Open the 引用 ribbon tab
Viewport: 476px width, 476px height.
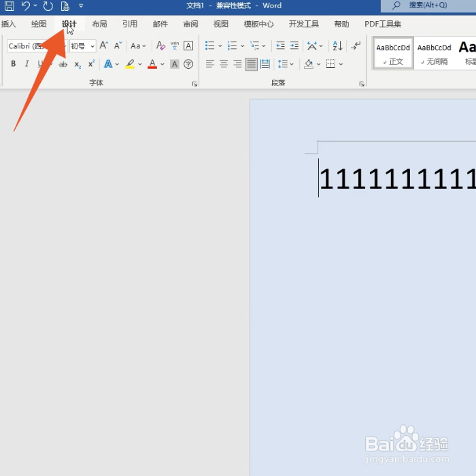point(130,24)
